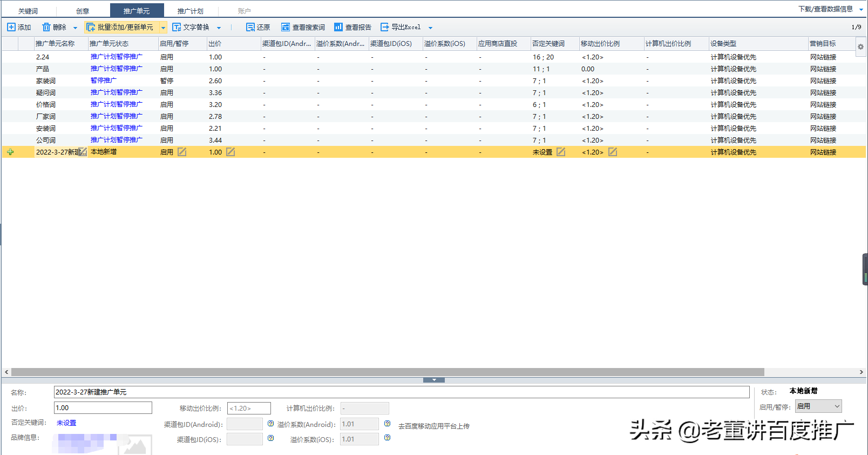868x455 pixels.
Task: Click the scroll left arrow
Action: pos(6,372)
